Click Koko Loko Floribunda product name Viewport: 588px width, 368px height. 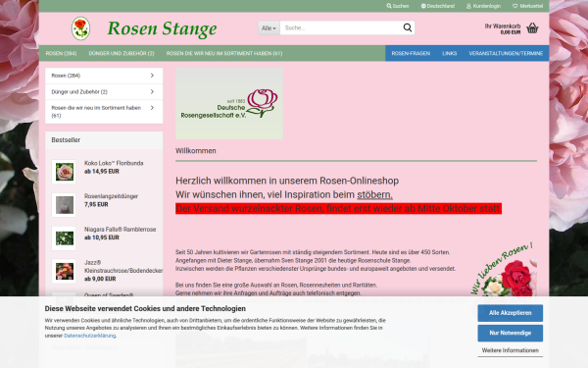(114, 163)
